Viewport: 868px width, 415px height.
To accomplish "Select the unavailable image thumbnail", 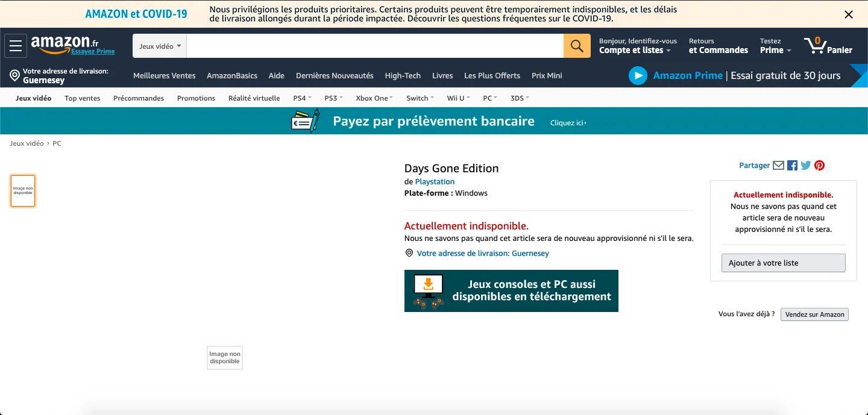I will (23, 191).
